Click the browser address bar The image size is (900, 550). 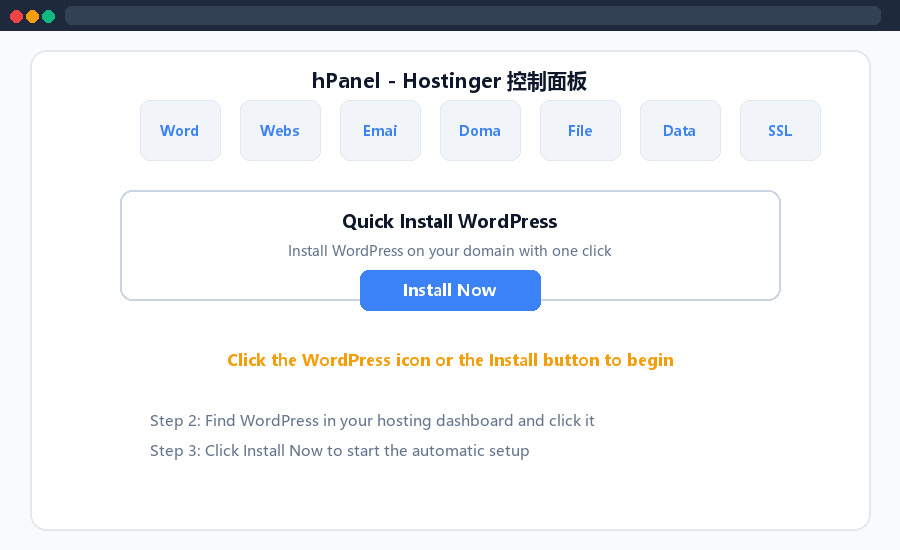pyautogui.click(x=472, y=16)
